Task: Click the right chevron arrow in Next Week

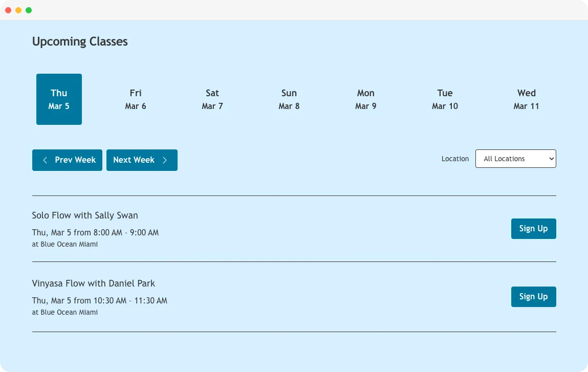Action: pyautogui.click(x=165, y=160)
